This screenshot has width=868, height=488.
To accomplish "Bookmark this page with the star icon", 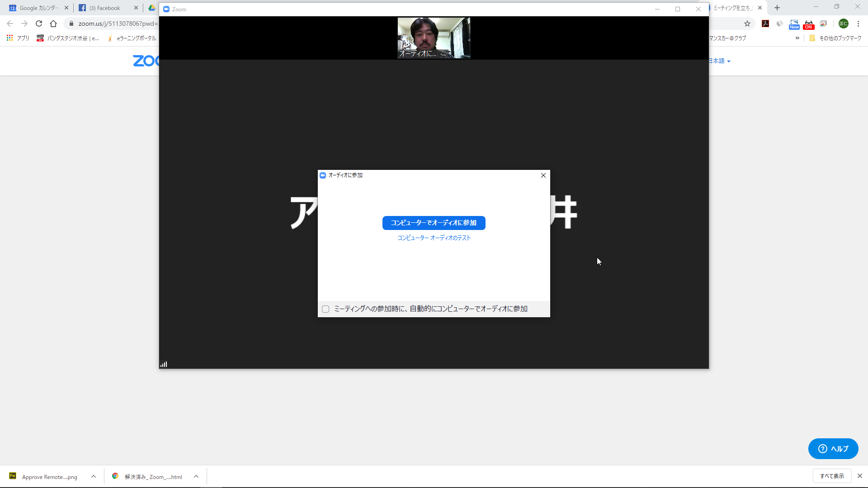I will [747, 23].
